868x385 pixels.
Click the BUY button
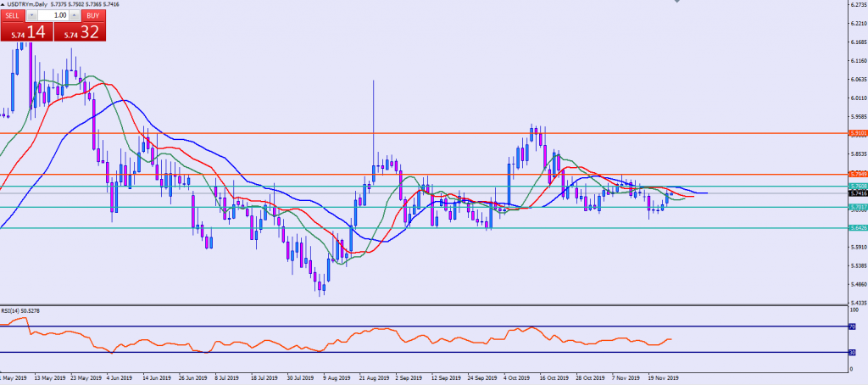tap(92, 15)
